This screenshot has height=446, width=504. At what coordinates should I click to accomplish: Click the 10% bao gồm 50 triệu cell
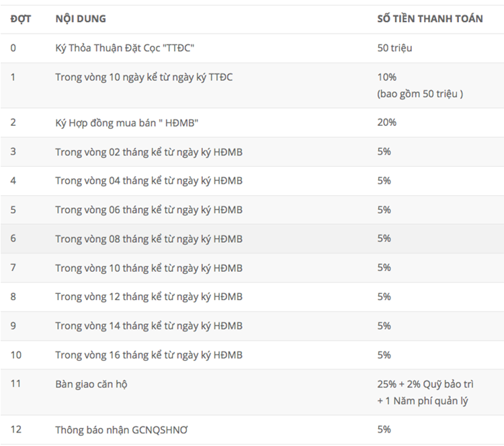[420, 85]
